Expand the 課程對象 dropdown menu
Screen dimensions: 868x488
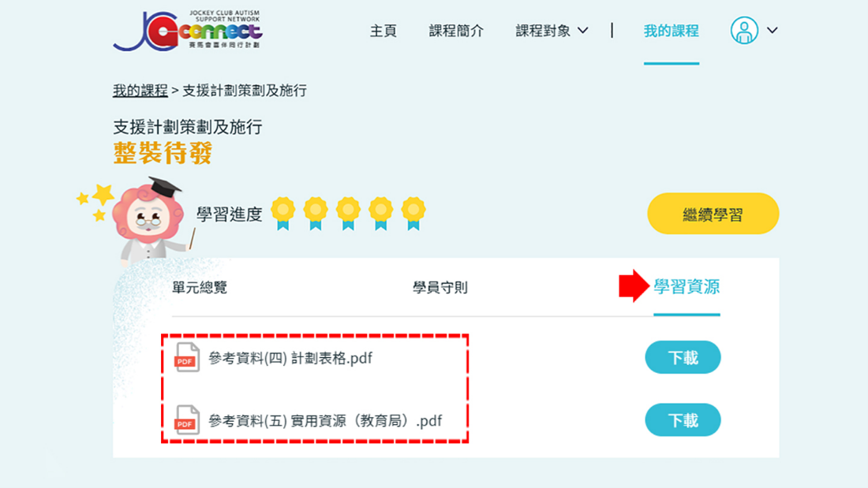[552, 31]
